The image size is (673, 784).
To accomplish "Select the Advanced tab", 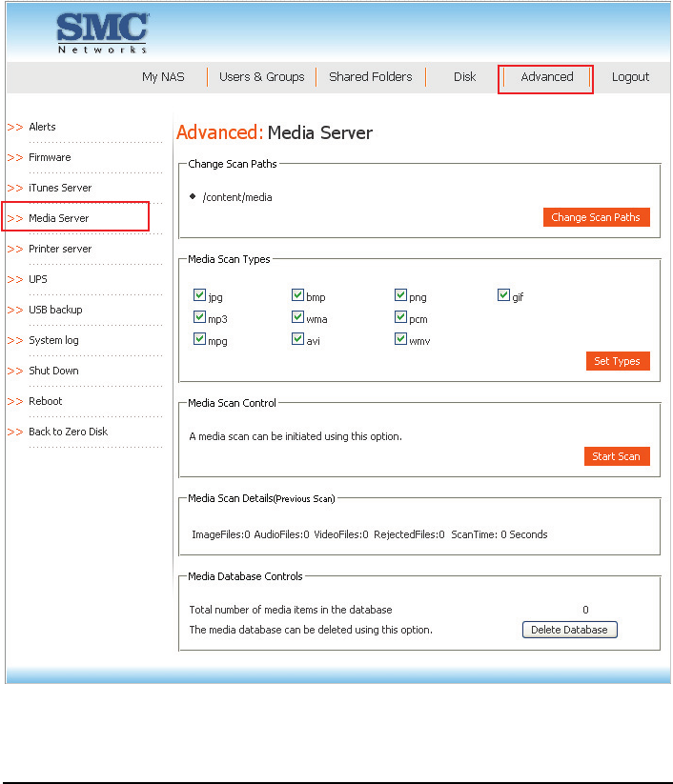I will point(546,77).
